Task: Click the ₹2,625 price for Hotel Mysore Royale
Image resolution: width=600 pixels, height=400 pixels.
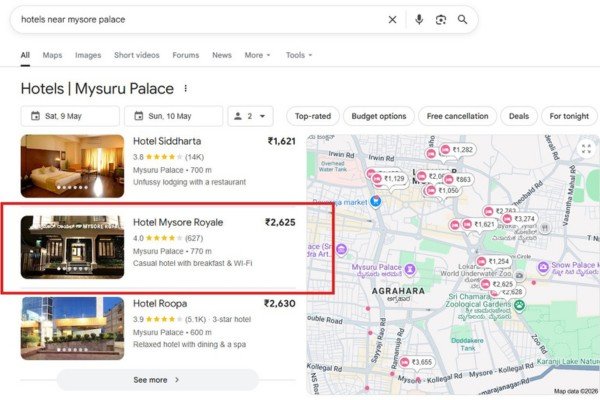Action: pyautogui.click(x=280, y=222)
